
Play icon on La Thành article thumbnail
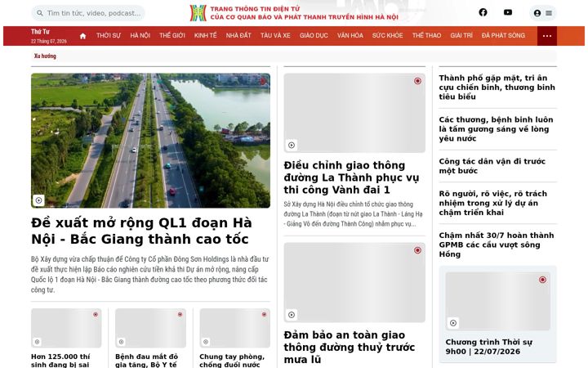[292, 145]
